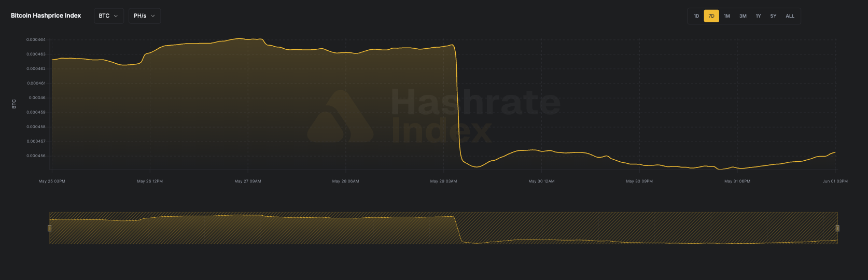Click the range navigator overview chart
Image resolution: width=868 pixels, height=280 pixels.
[x=443, y=228]
